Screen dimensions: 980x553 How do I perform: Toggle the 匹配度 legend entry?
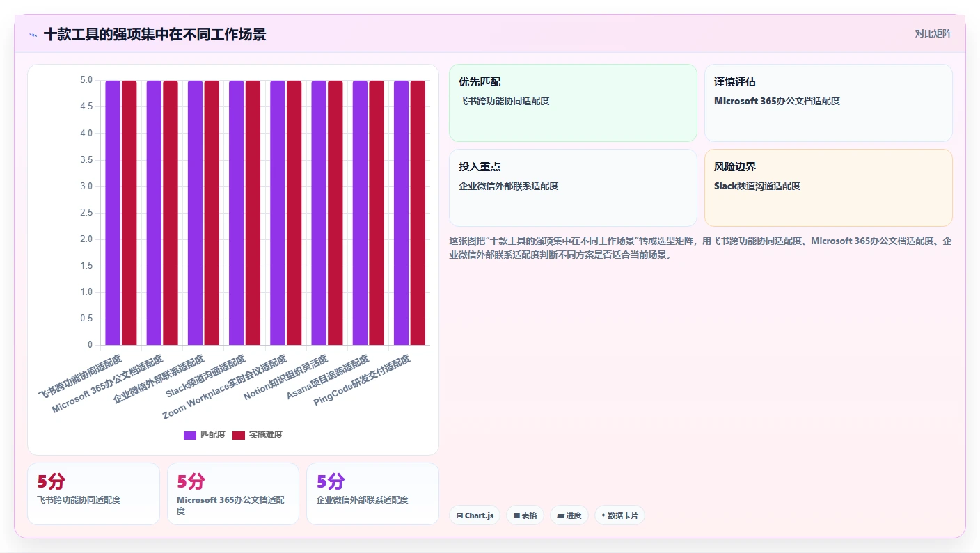tap(205, 435)
